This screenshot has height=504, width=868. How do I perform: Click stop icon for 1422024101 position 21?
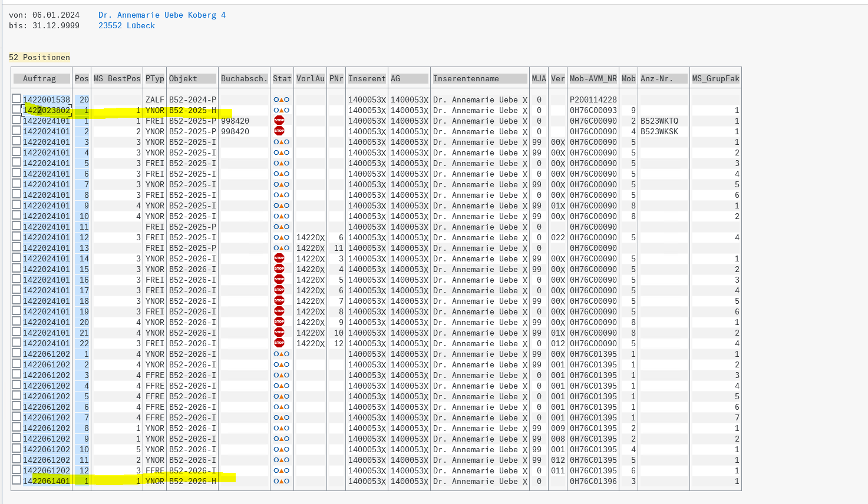(279, 332)
